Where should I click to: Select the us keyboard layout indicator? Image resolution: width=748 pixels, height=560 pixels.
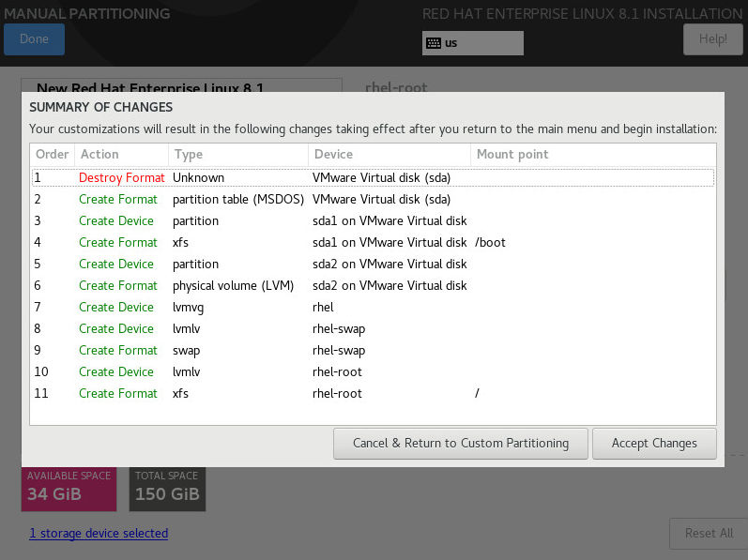[x=472, y=43]
